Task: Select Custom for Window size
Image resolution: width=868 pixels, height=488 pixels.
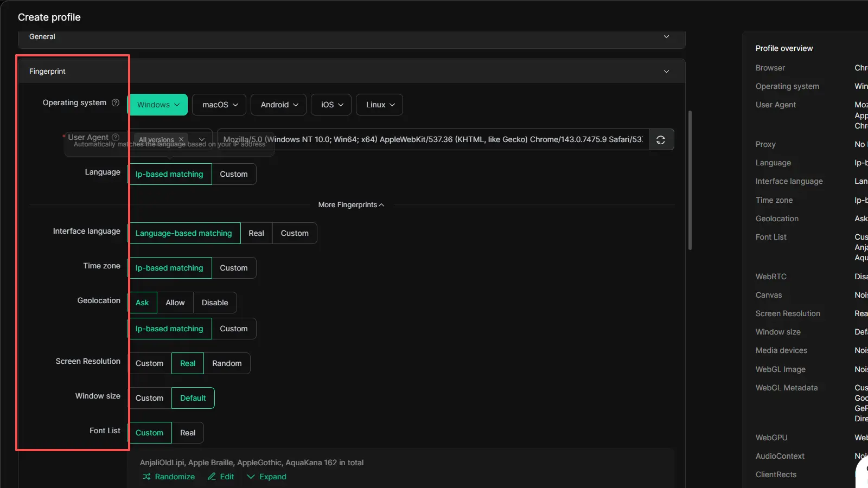Action: 149,398
